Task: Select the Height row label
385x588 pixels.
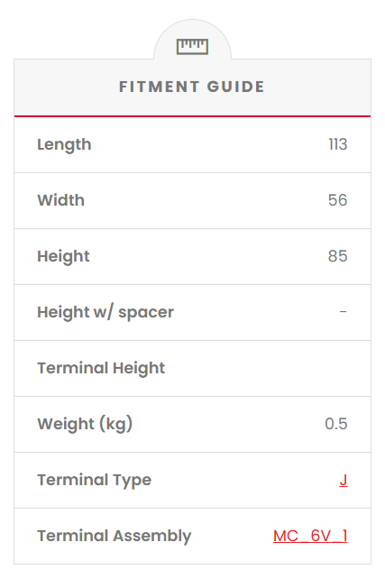Action: [63, 256]
